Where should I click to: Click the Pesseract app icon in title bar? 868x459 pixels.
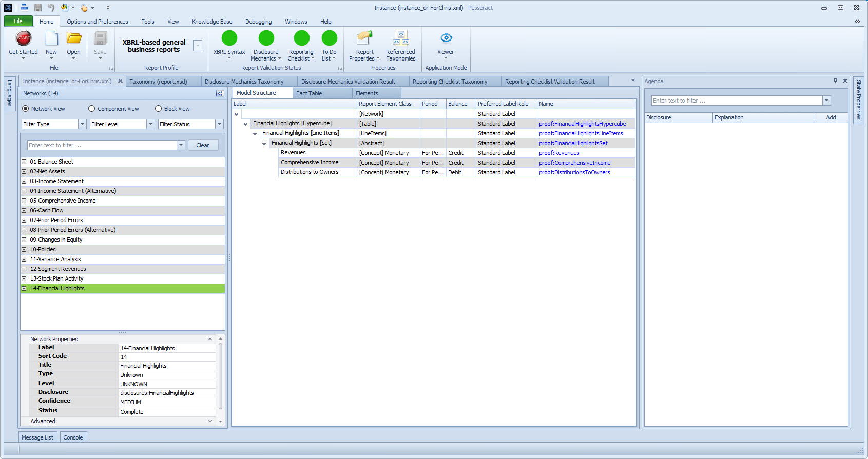[8, 8]
